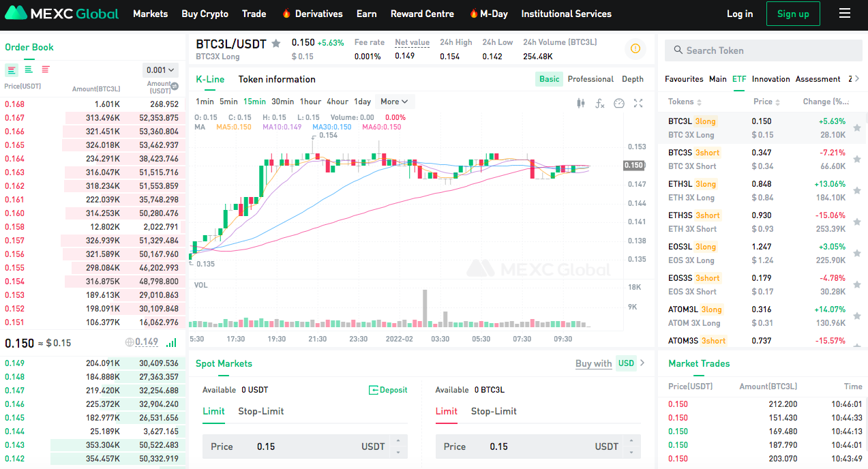Open chart indicators fx icon

[600, 103]
